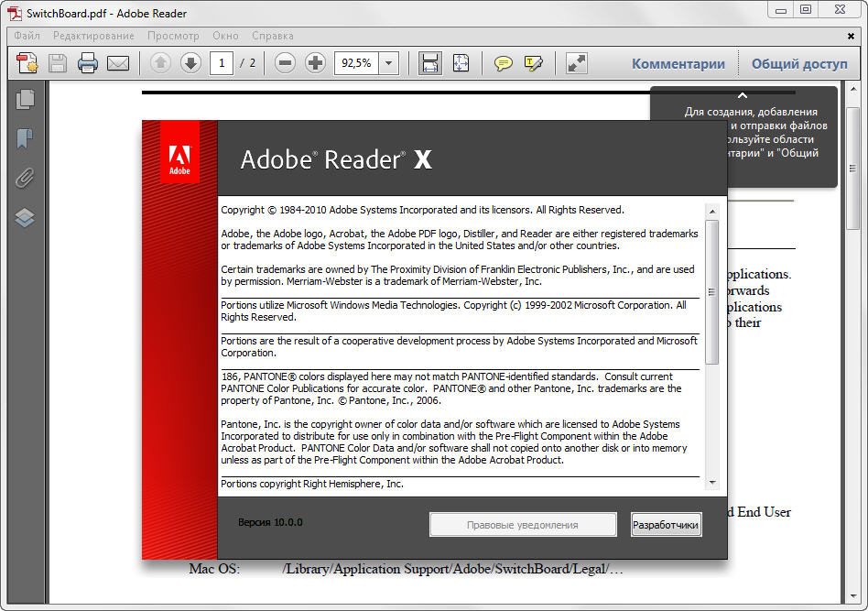Open the Layers panel icon
The image size is (868, 611).
[x=25, y=218]
